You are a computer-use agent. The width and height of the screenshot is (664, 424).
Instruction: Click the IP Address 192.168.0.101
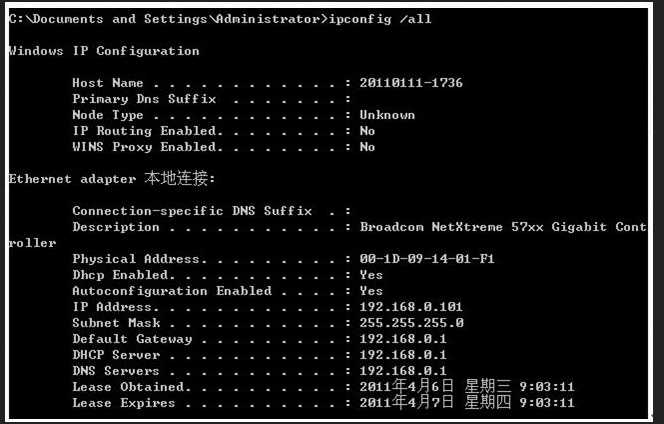[x=411, y=307]
